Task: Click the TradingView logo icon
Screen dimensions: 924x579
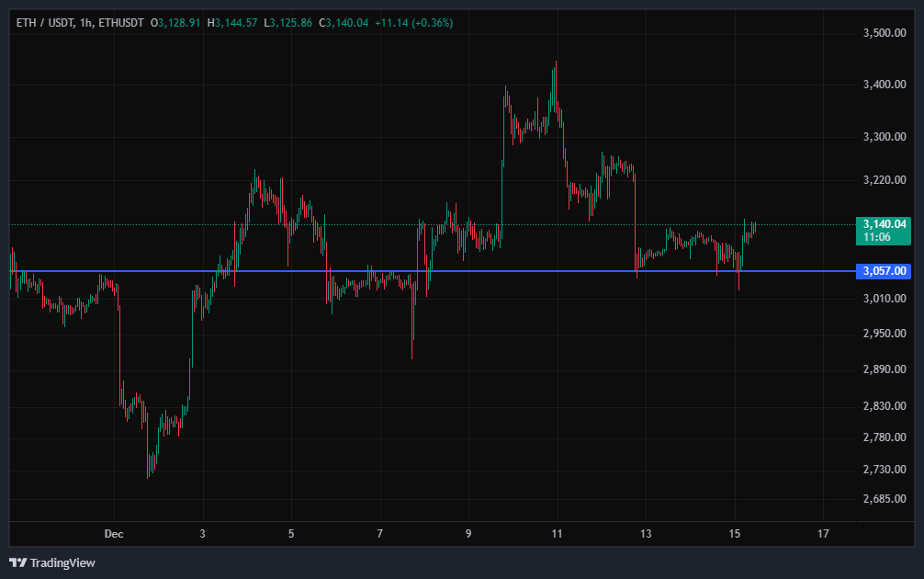Action: pyautogui.click(x=17, y=562)
